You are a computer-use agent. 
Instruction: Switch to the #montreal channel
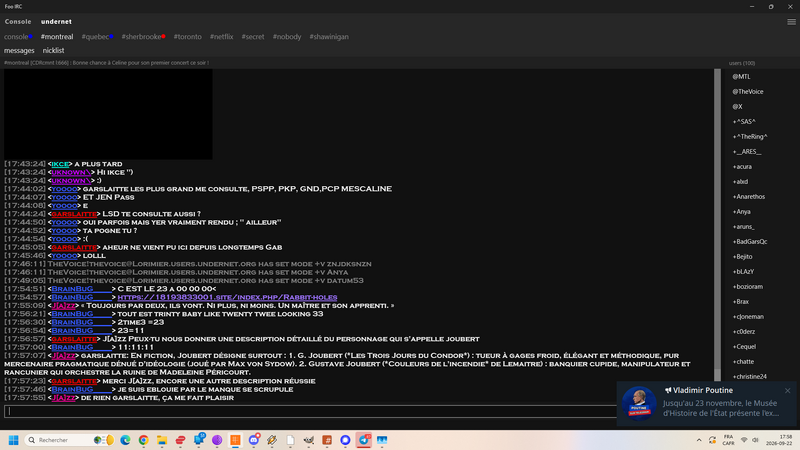(57, 37)
